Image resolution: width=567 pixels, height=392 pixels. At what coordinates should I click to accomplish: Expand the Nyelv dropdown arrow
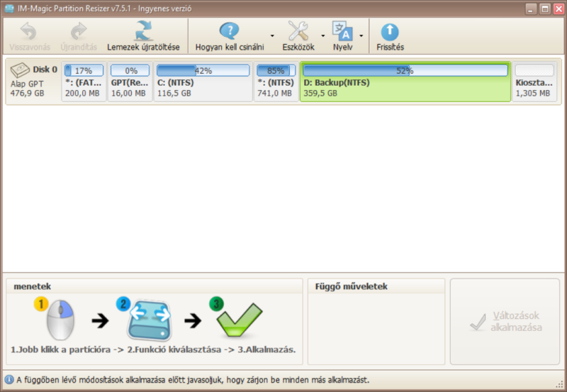pos(361,36)
